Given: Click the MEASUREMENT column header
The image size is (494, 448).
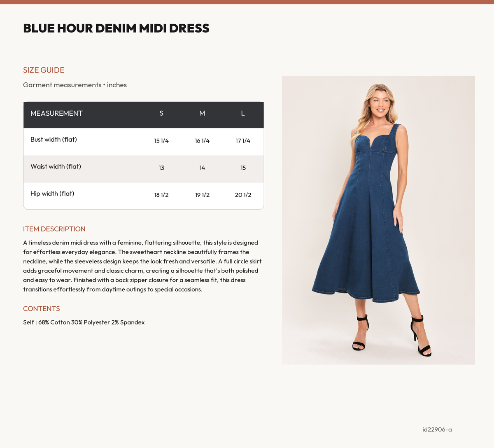Looking at the screenshot, I should [x=56, y=113].
